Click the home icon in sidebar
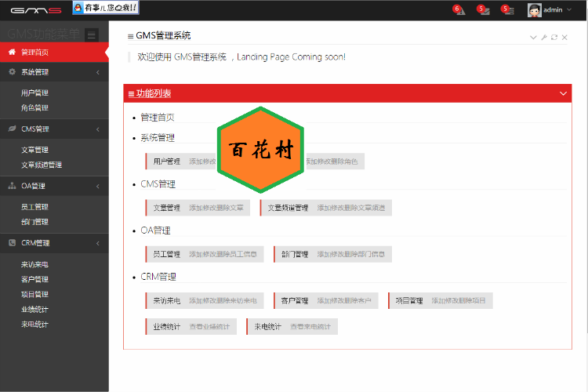Image resolution: width=588 pixels, height=392 pixels. tap(12, 52)
